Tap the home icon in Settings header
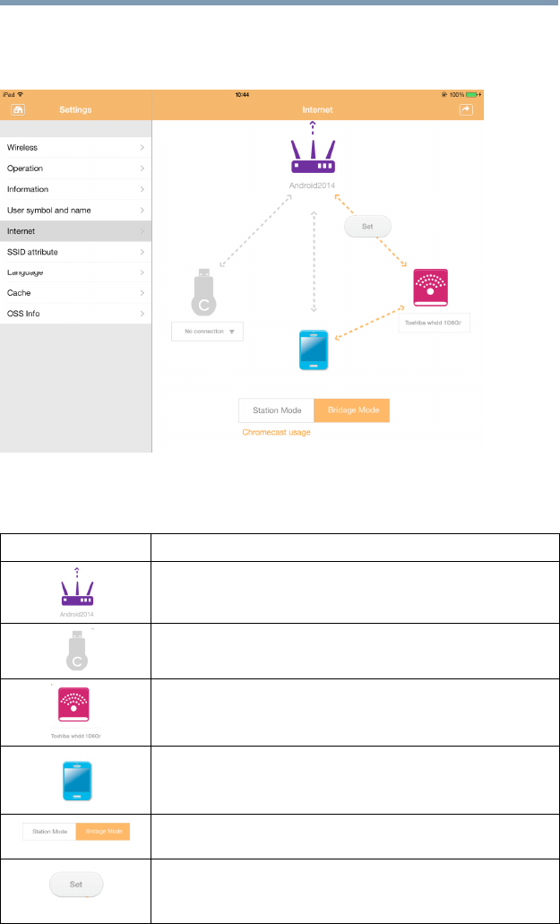This screenshot has width=560, height=924. [x=18, y=109]
